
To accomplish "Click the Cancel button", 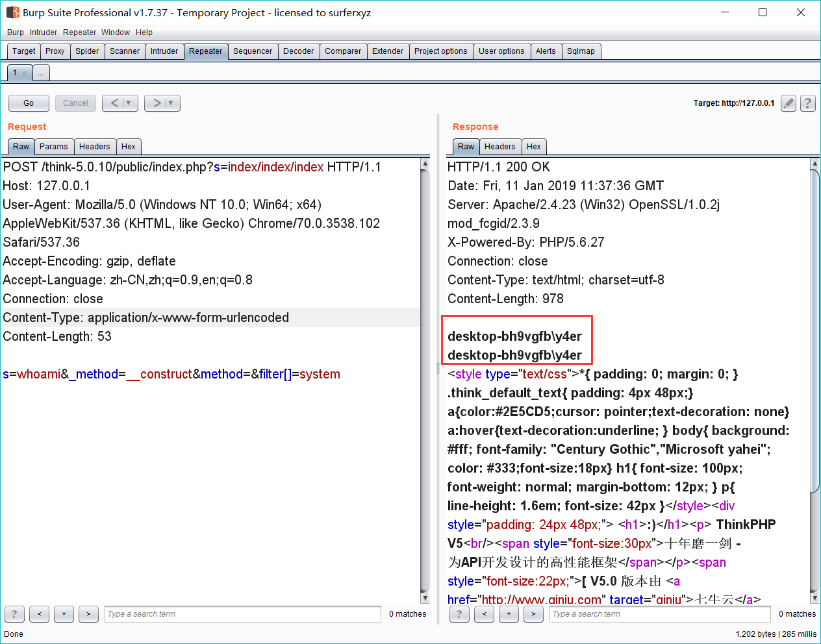I will click(76, 103).
